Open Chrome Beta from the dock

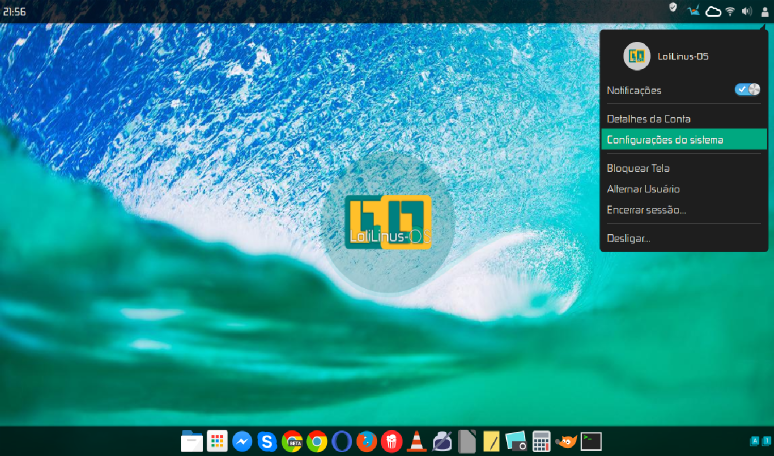click(292, 442)
